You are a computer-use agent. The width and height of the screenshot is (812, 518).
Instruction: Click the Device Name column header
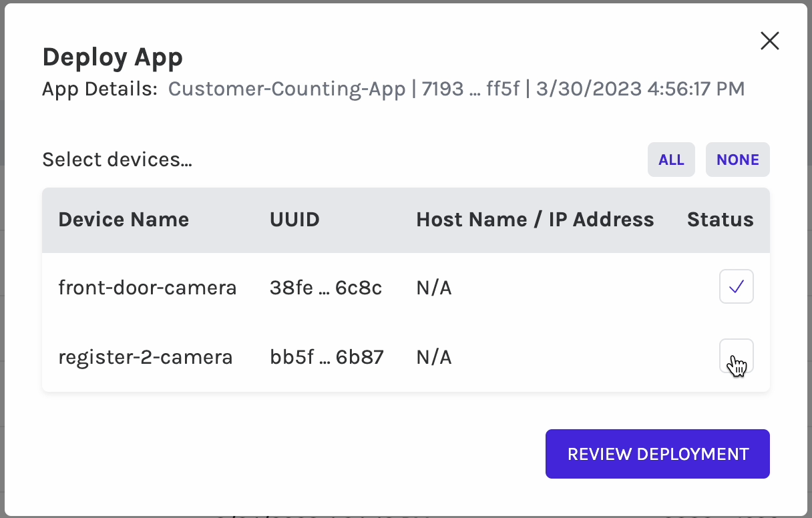coord(124,220)
